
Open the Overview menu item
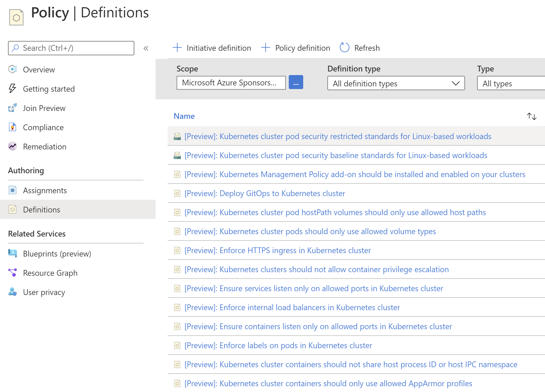pos(39,70)
